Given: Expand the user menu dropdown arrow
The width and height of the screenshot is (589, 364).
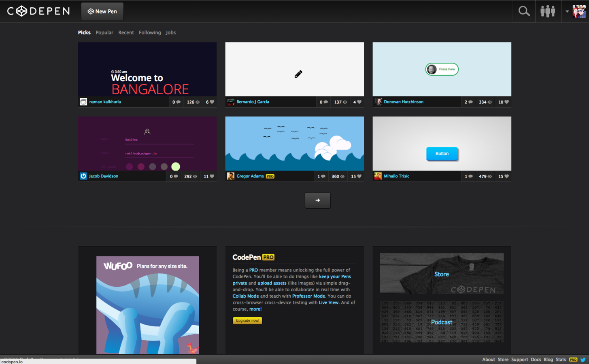Looking at the screenshot, I should (567, 11).
